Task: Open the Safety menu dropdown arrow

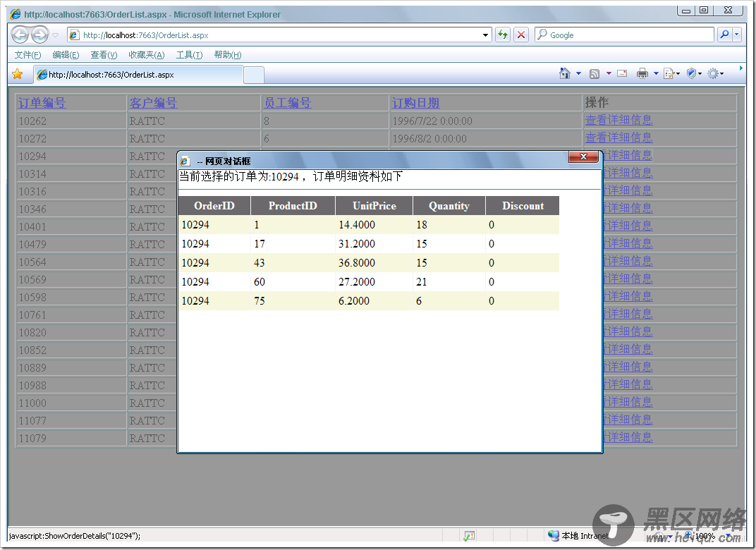Action: point(700,74)
